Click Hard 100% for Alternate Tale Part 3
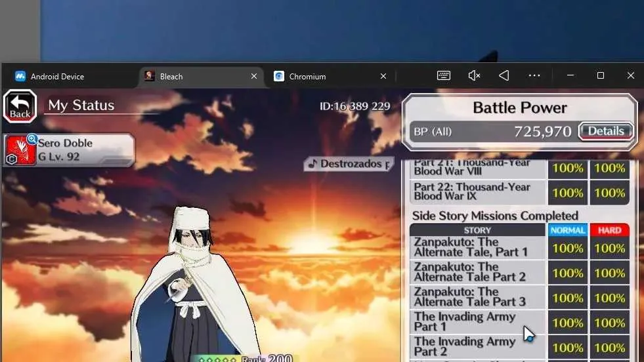 [x=609, y=298]
